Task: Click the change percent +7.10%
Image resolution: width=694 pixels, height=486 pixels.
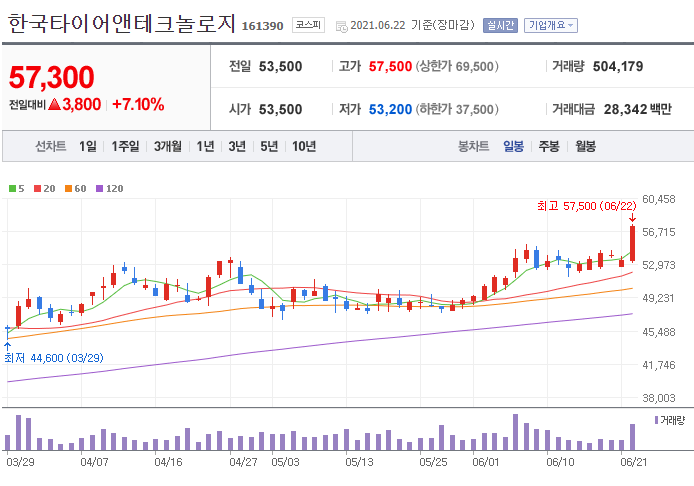Action: pos(138,104)
